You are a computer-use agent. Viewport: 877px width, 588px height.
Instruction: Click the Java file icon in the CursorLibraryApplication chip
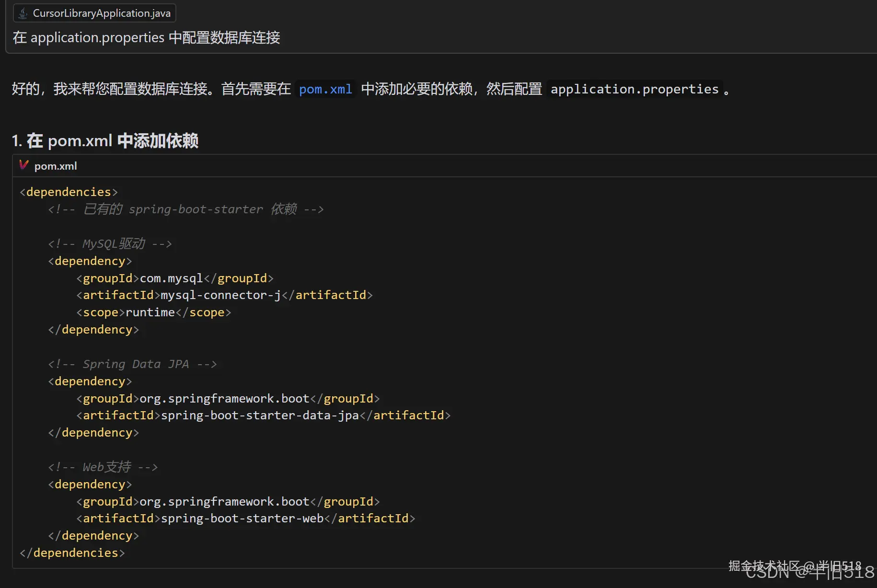(23, 13)
